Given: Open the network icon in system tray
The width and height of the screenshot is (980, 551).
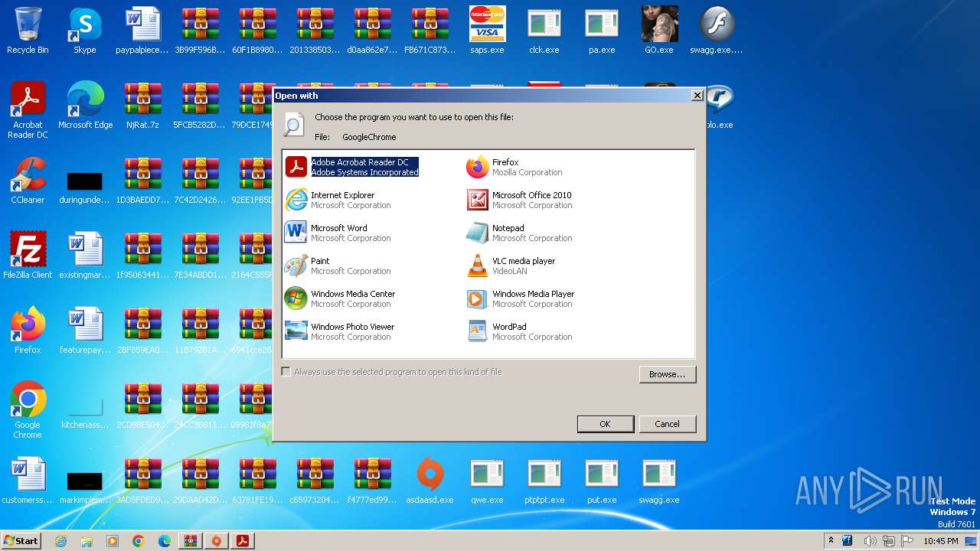Looking at the screenshot, I should point(890,540).
